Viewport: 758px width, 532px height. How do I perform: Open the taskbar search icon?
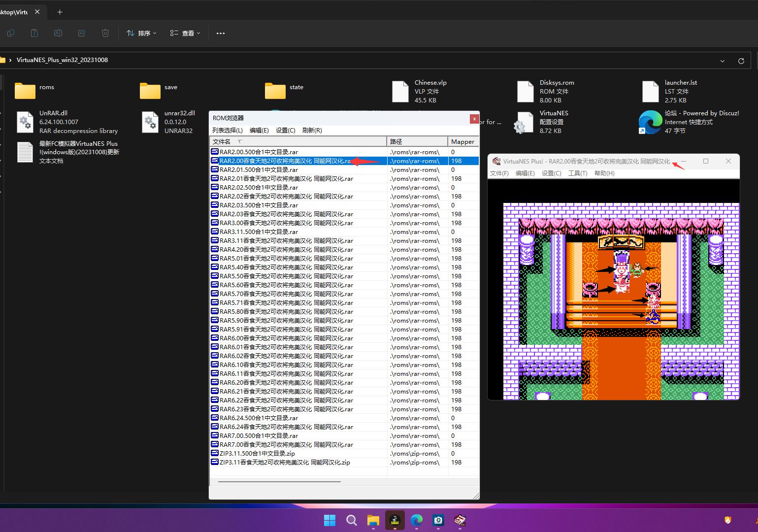click(x=351, y=520)
